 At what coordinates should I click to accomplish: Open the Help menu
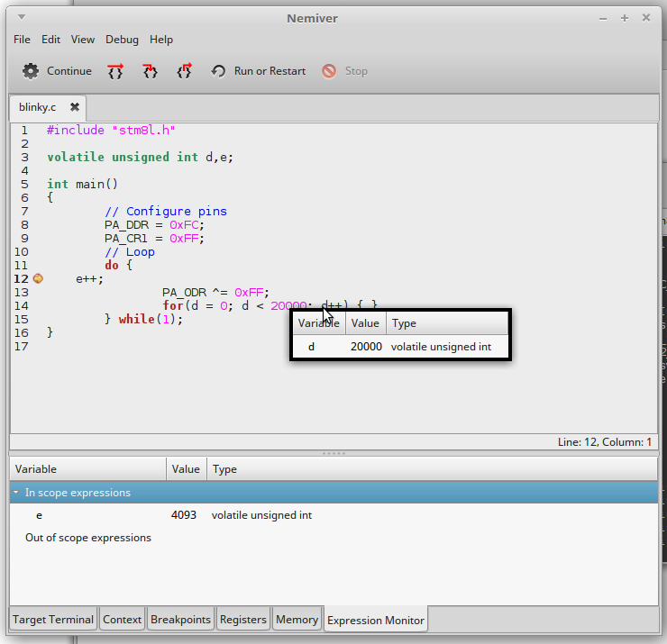161,40
